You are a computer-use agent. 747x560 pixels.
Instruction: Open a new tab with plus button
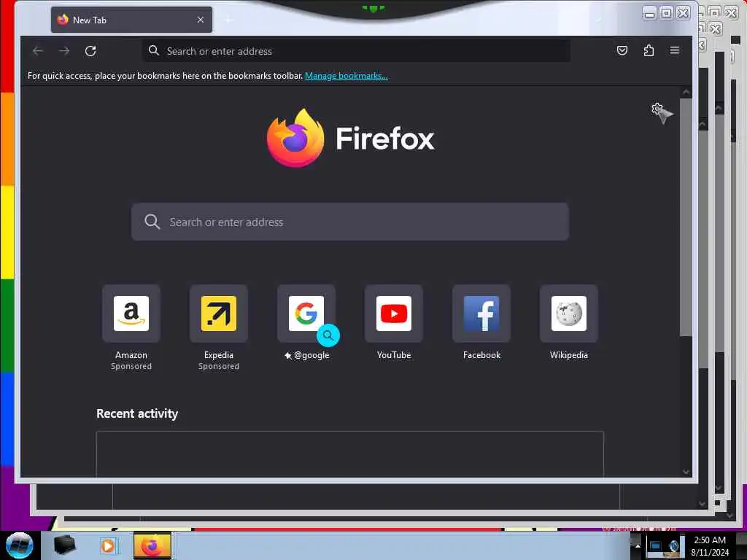228,20
